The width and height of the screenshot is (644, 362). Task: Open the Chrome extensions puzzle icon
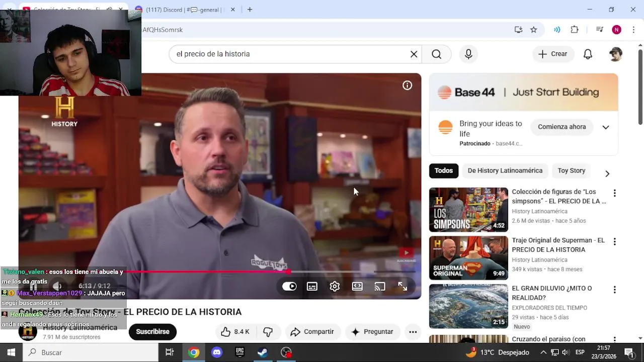coord(575,30)
